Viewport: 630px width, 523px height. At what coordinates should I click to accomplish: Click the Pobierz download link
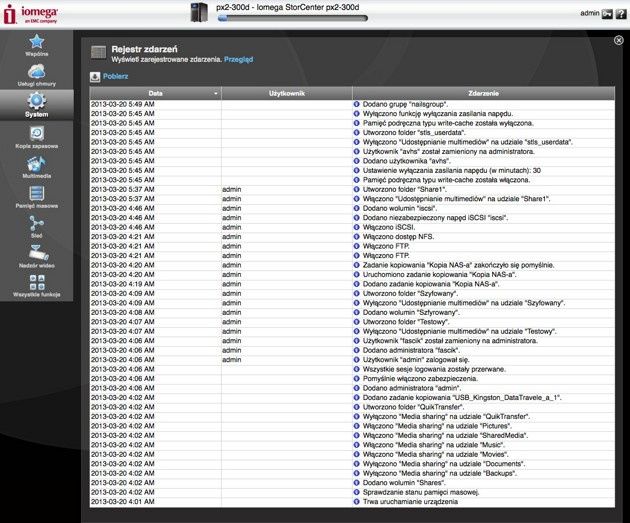coord(115,76)
